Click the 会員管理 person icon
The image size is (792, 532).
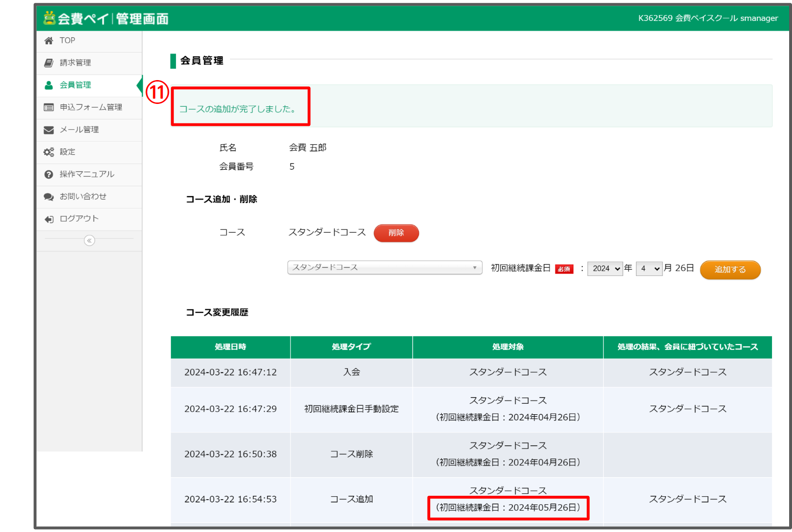point(49,85)
